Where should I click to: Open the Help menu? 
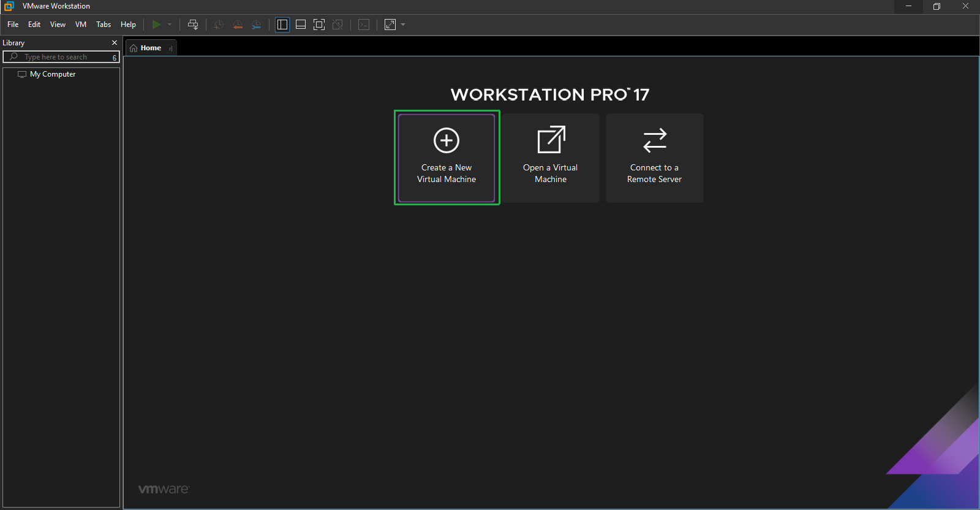pos(128,25)
